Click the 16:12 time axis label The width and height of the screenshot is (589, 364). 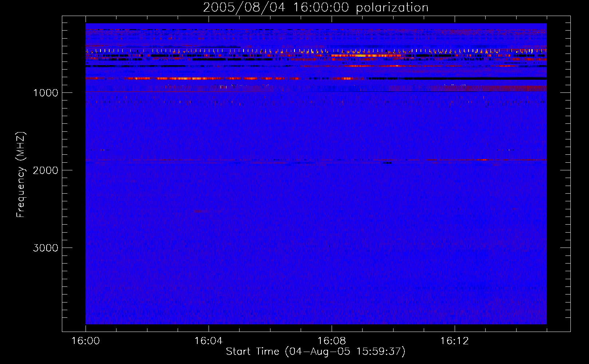click(454, 341)
